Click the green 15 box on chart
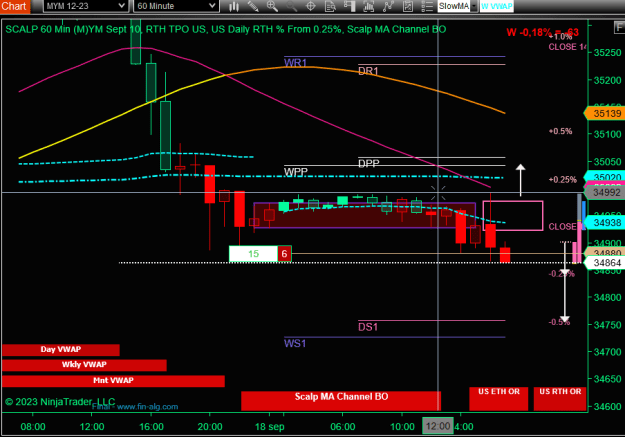Viewport: 625px width, 437px height. [254, 254]
